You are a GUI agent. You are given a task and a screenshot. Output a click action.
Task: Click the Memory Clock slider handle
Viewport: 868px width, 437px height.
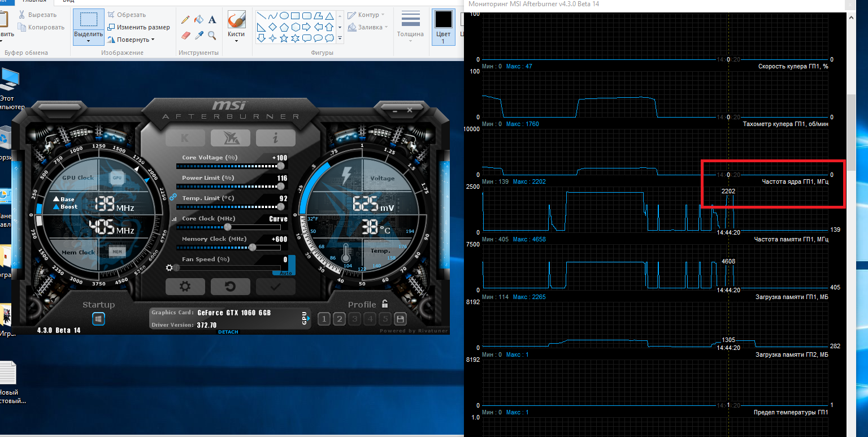(x=253, y=247)
